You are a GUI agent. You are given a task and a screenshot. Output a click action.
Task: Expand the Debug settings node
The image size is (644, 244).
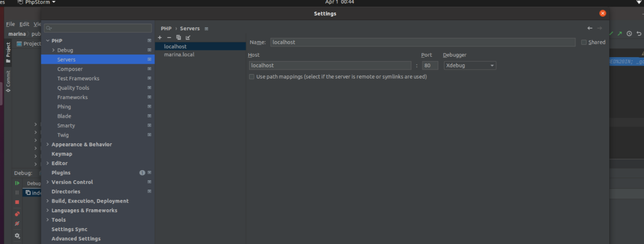(x=54, y=50)
